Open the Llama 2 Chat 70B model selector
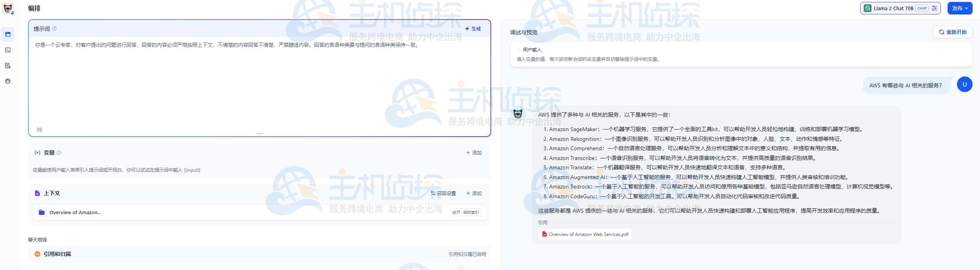 coord(900,8)
